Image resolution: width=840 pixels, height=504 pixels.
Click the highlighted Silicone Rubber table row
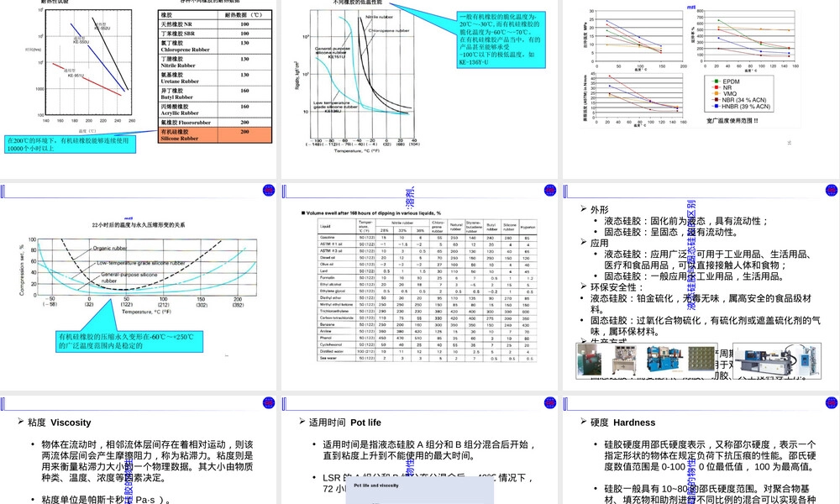coord(215,134)
